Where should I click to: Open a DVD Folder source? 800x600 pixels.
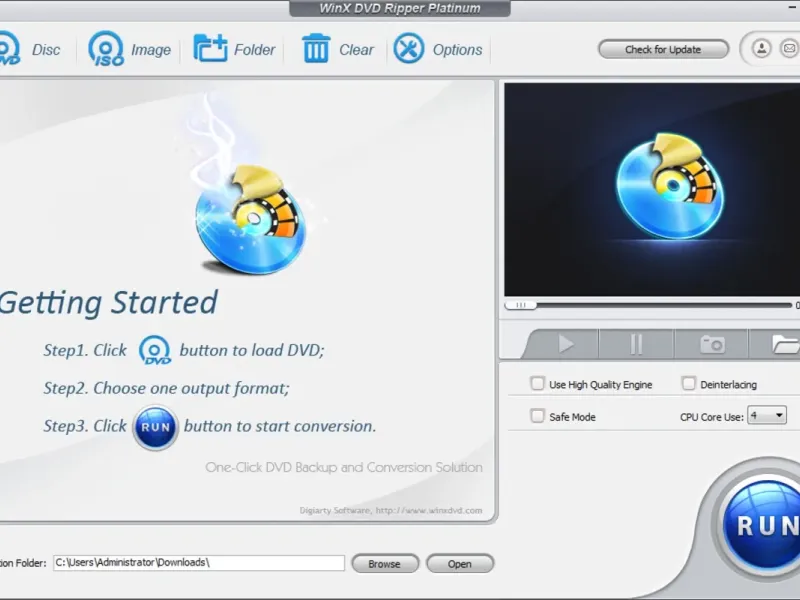point(234,49)
